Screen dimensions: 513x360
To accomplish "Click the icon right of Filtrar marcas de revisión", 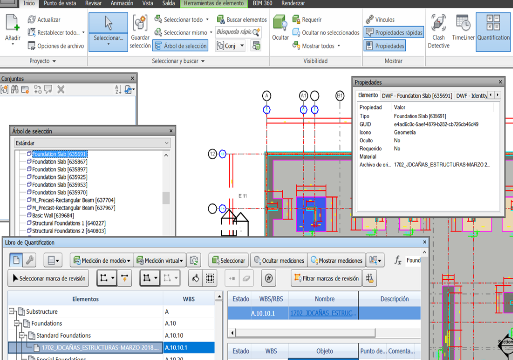I will (x=369, y=278).
